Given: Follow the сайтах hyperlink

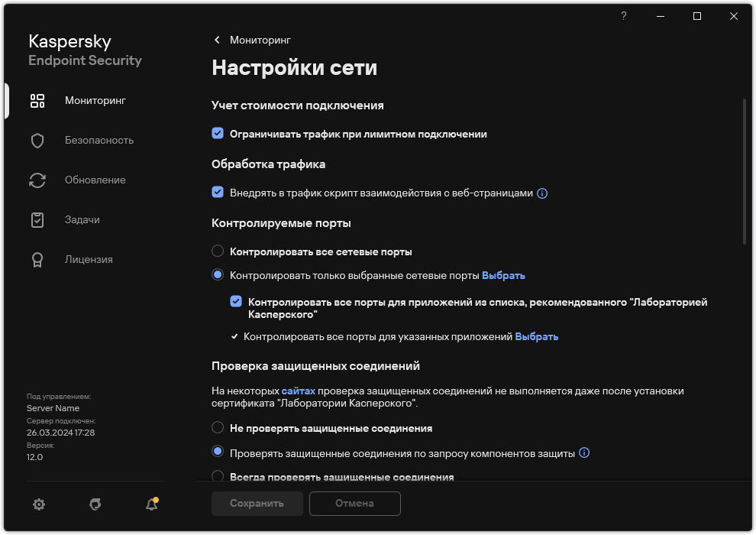Looking at the screenshot, I should 298,391.
